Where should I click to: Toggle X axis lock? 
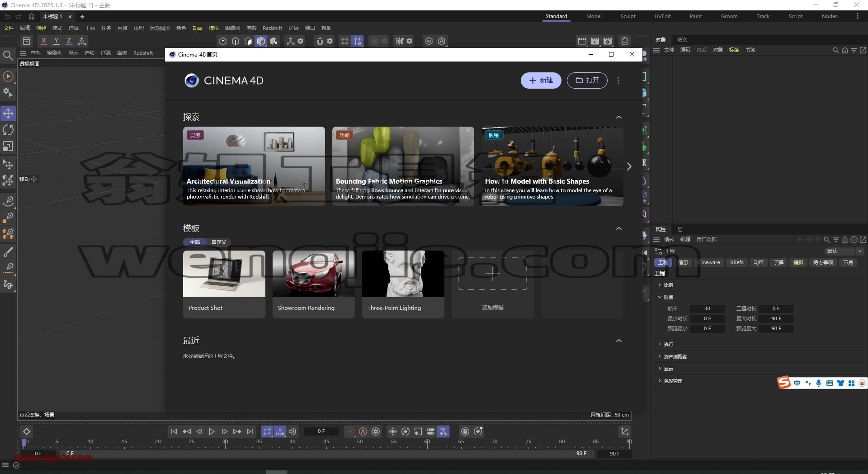click(x=43, y=41)
